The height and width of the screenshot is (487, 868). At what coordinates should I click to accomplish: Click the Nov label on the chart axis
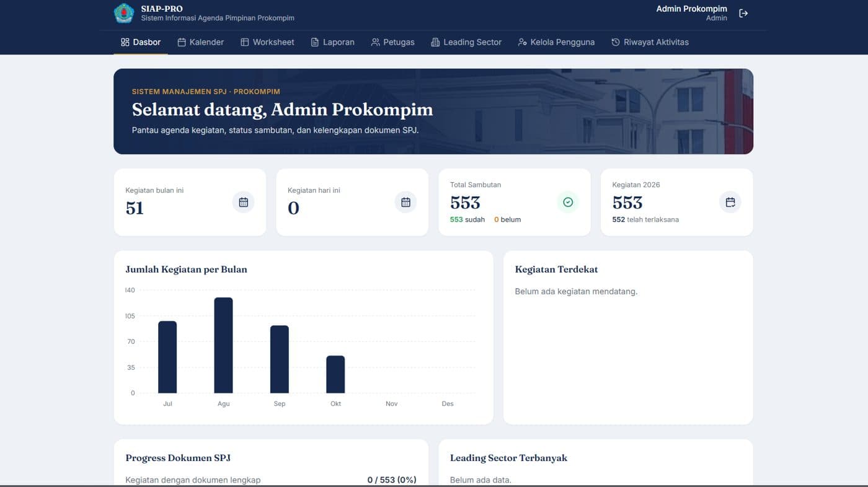coord(391,404)
